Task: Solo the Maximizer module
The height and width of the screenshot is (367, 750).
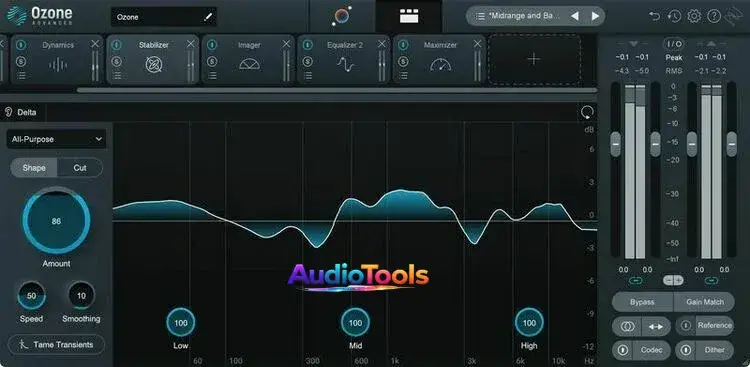Action: (403, 61)
